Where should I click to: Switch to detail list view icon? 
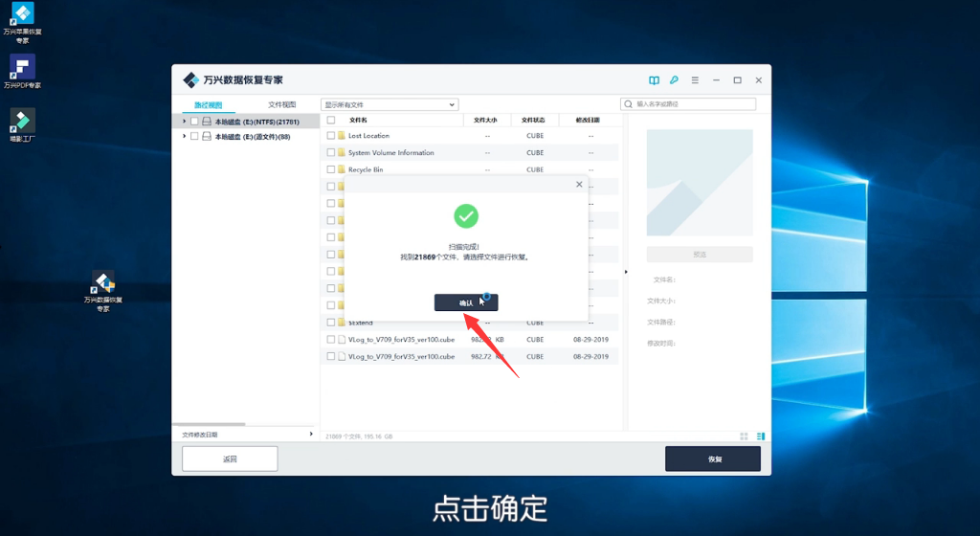point(761,436)
